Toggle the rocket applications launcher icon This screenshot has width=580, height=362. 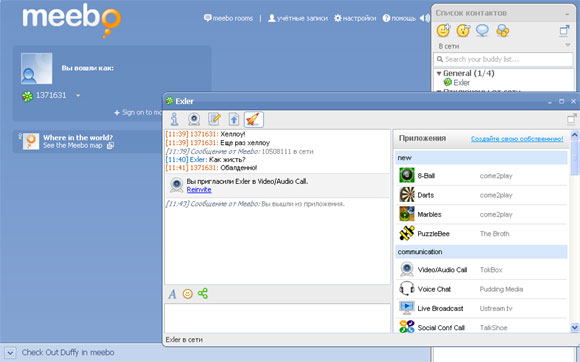[254, 119]
